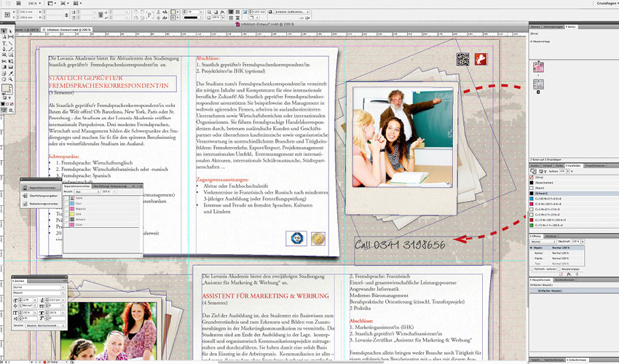Click the Bridge icon in application bar
619x364 pixels.
click(18, 3)
